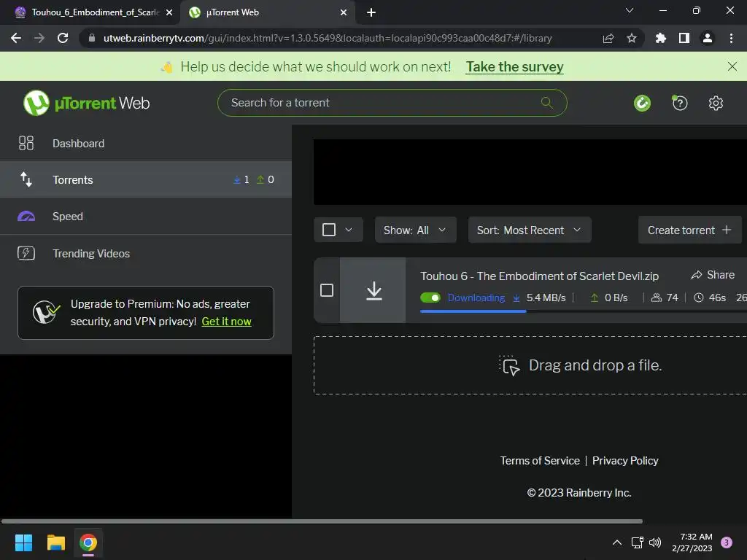Open the Chrome side panel icon
747x560 pixels.
684,38
